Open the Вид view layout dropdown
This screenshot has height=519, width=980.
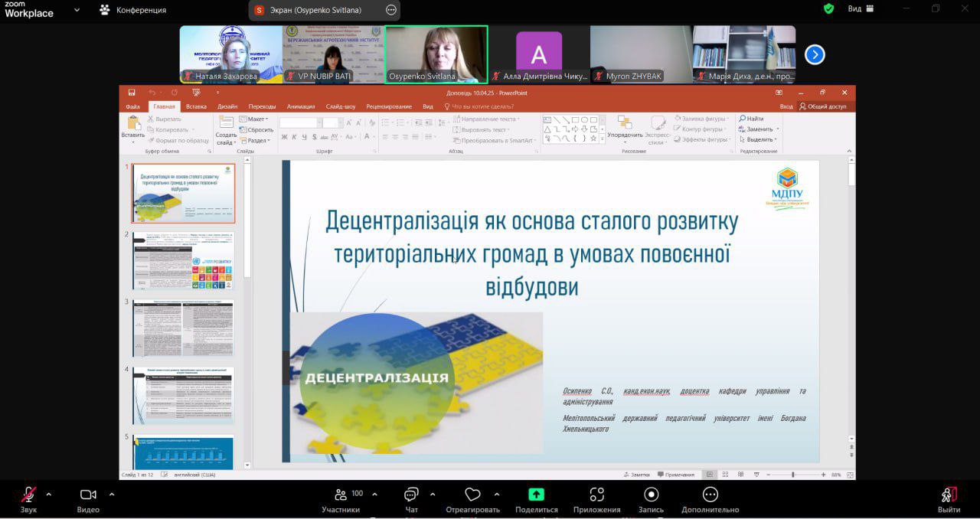(862, 9)
